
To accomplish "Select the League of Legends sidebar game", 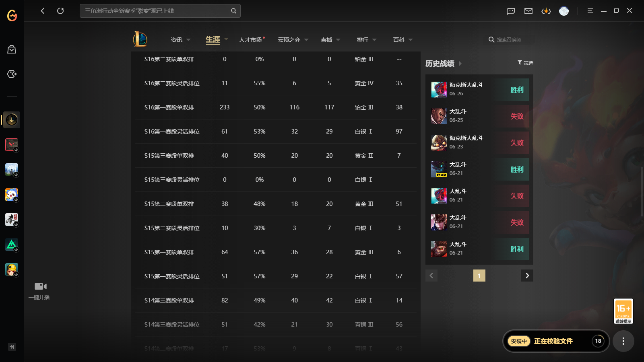I will click(x=12, y=120).
